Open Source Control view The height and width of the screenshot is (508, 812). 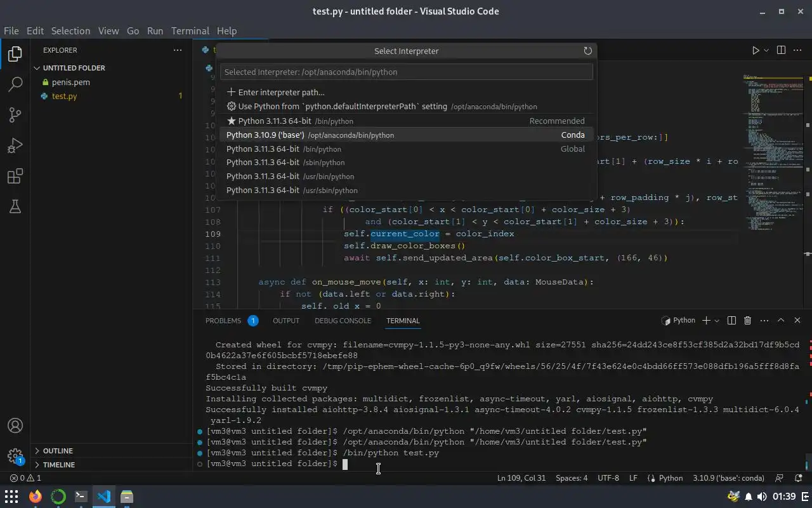click(15, 115)
